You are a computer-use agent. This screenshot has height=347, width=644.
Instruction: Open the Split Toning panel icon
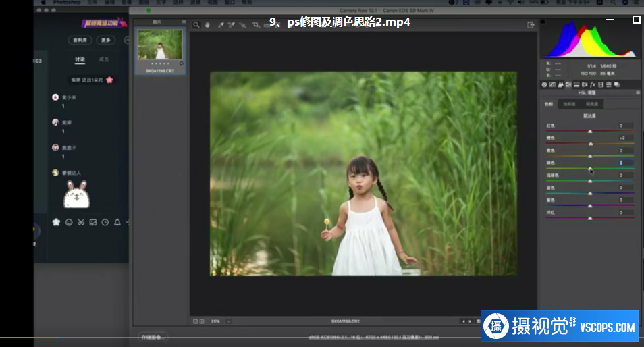coord(576,84)
